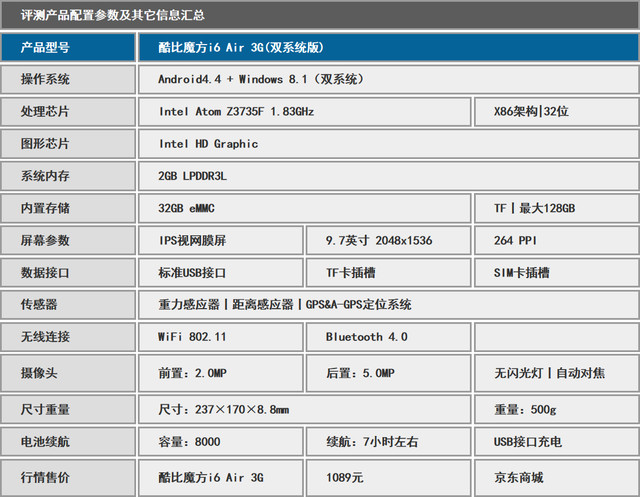The height and width of the screenshot is (497, 640).
Task: Select the 尺寸重量 row label
Action: [x=68, y=409]
